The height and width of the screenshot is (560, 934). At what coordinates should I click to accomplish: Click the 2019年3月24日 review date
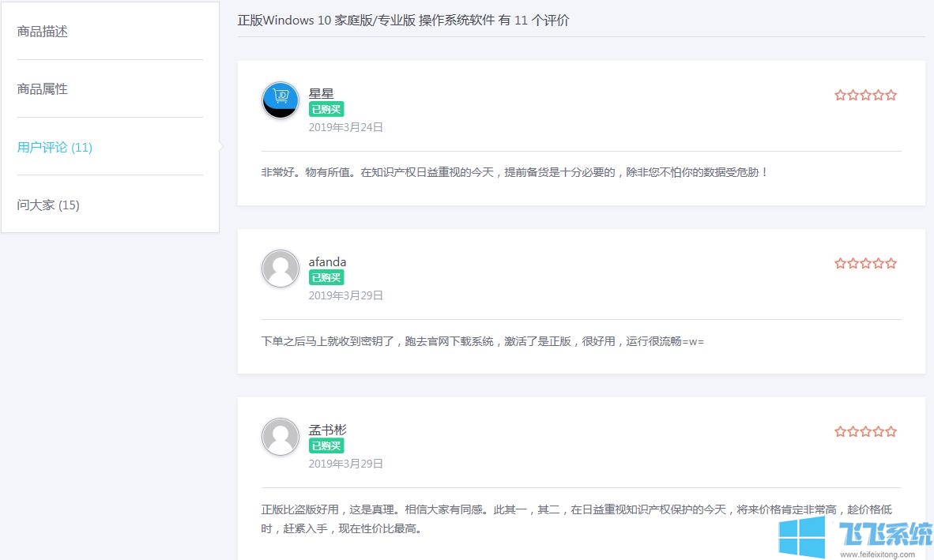345,127
